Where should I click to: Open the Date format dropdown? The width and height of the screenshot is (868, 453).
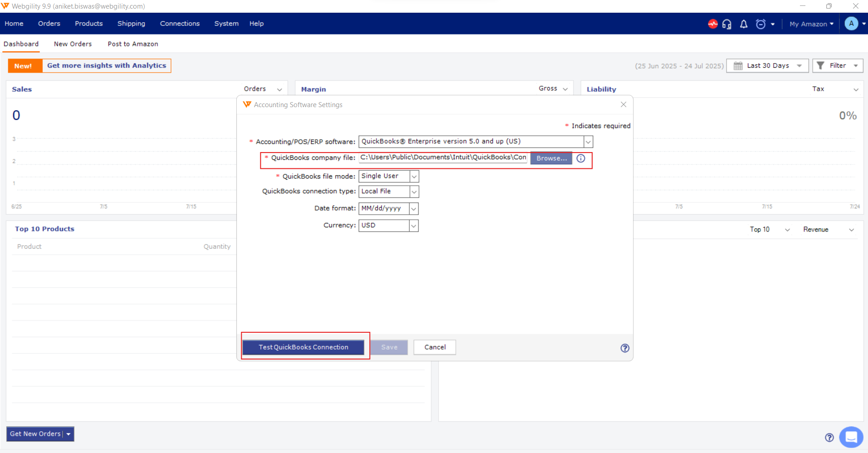click(414, 209)
